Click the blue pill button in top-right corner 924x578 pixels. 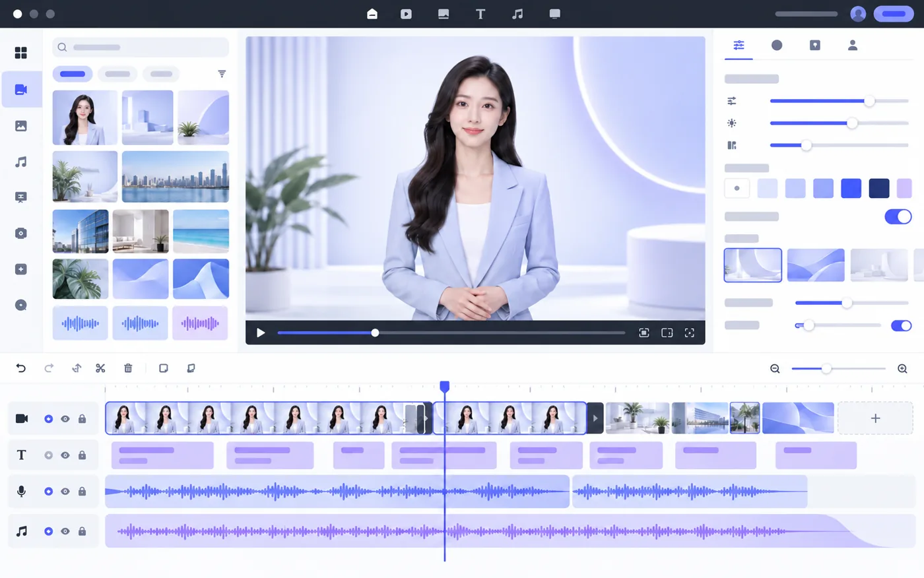point(894,14)
